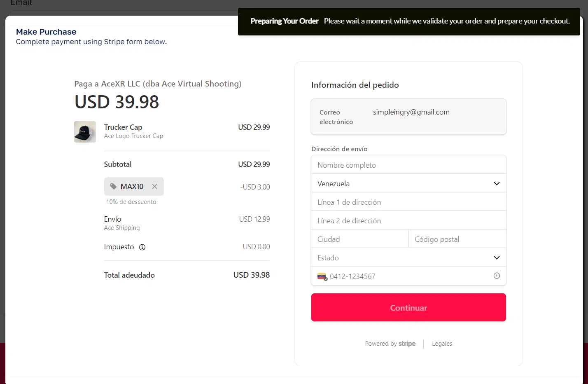Image resolution: width=588 pixels, height=384 pixels.
Task: Show tax info next to Impuesto
Action: [x=142, y=247]
